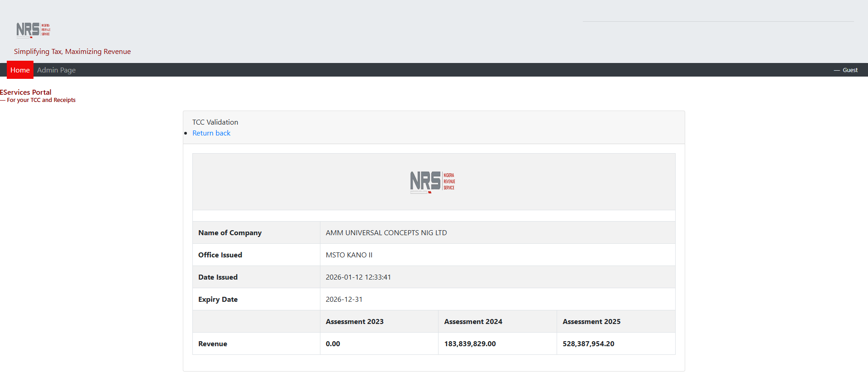
Task: Click the Guest user label
Action: [x=850, y=70]
